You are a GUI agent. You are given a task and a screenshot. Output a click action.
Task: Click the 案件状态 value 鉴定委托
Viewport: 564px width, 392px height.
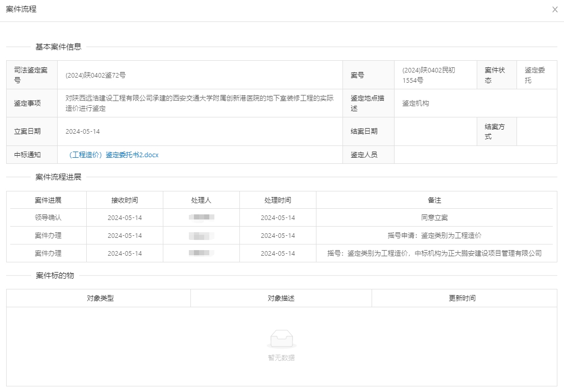(535, 75)
